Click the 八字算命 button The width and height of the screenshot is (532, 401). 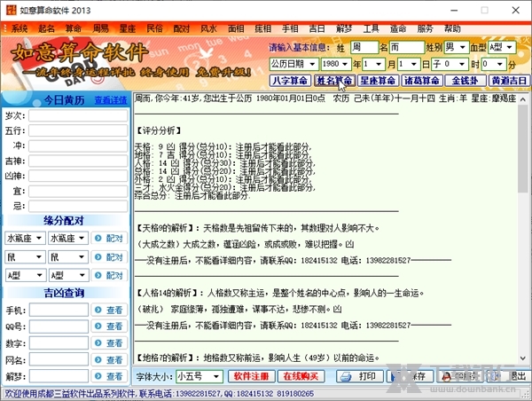coord(291,81)
